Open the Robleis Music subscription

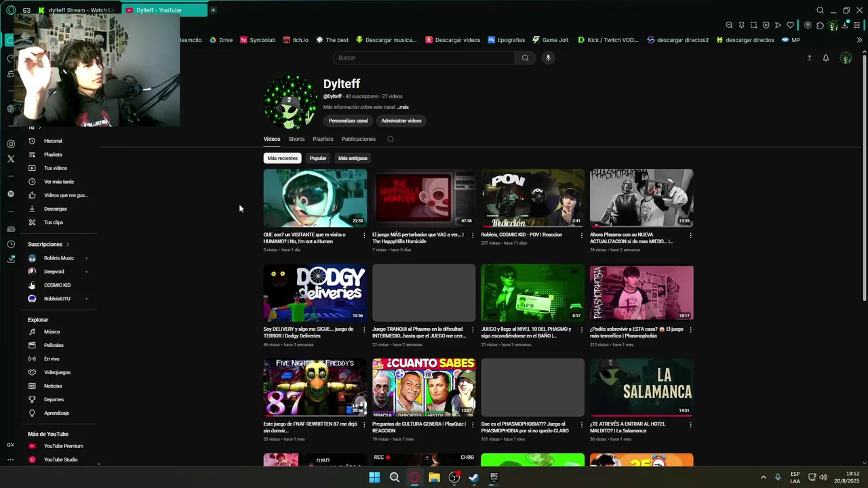[x=58, y=258]
